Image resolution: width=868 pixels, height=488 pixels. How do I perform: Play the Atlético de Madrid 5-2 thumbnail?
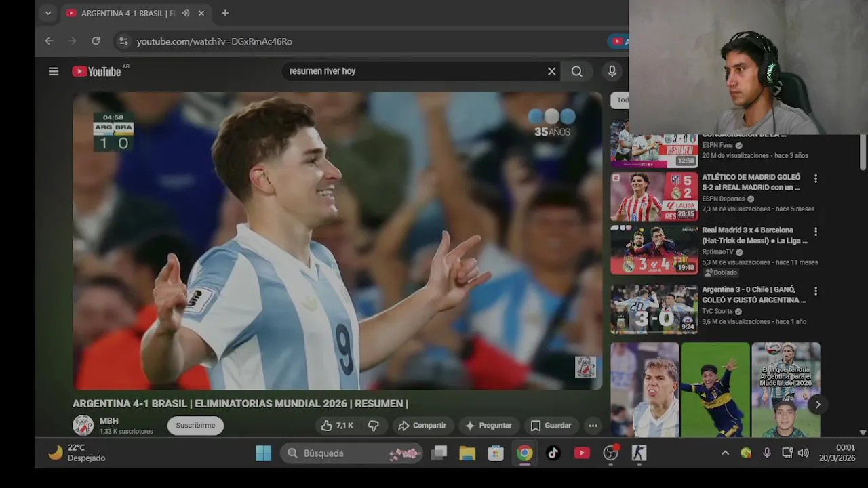point(654,197)
